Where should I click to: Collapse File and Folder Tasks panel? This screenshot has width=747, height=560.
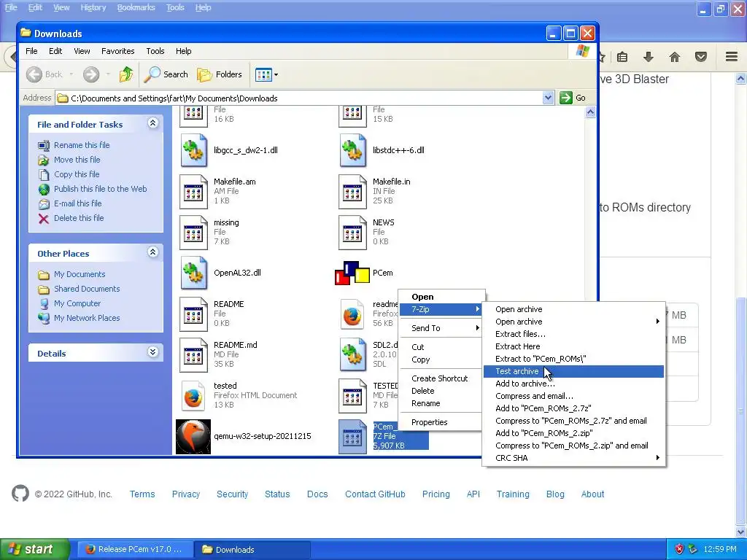point(152,123)
